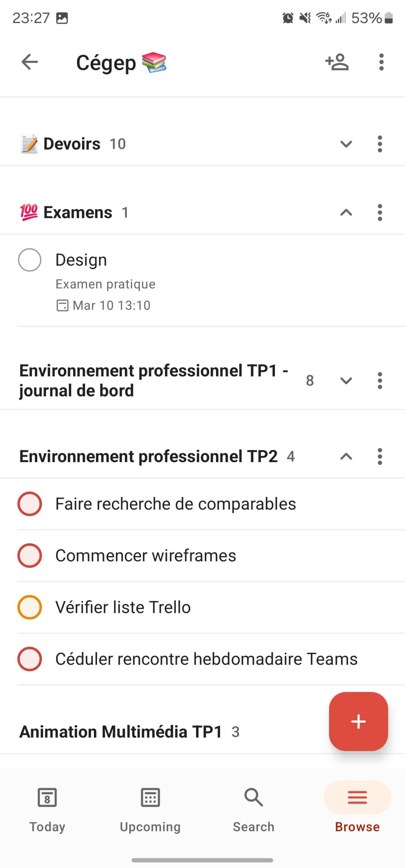Mark the Design task as complete
The image size is (405, 868).
click(30, 260)
